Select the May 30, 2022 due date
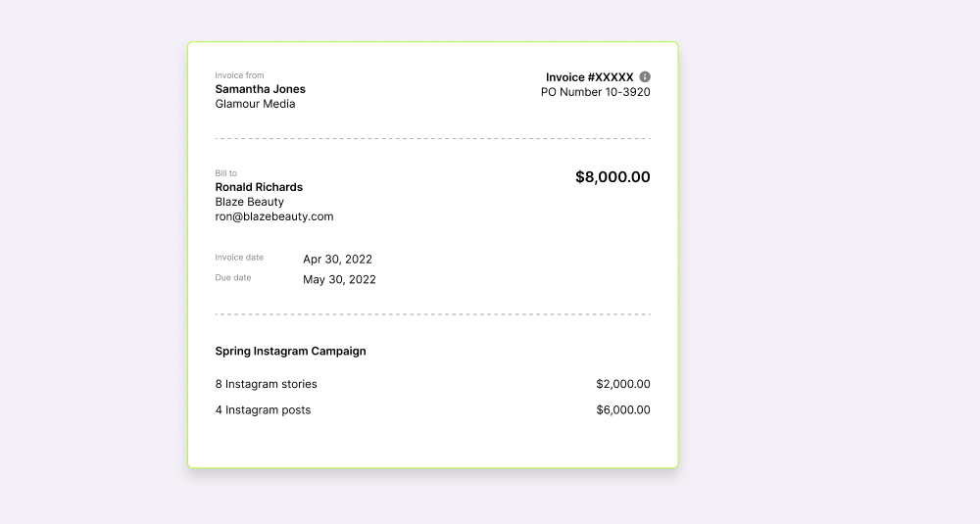The image size is (980, 524). click(339, 280)
